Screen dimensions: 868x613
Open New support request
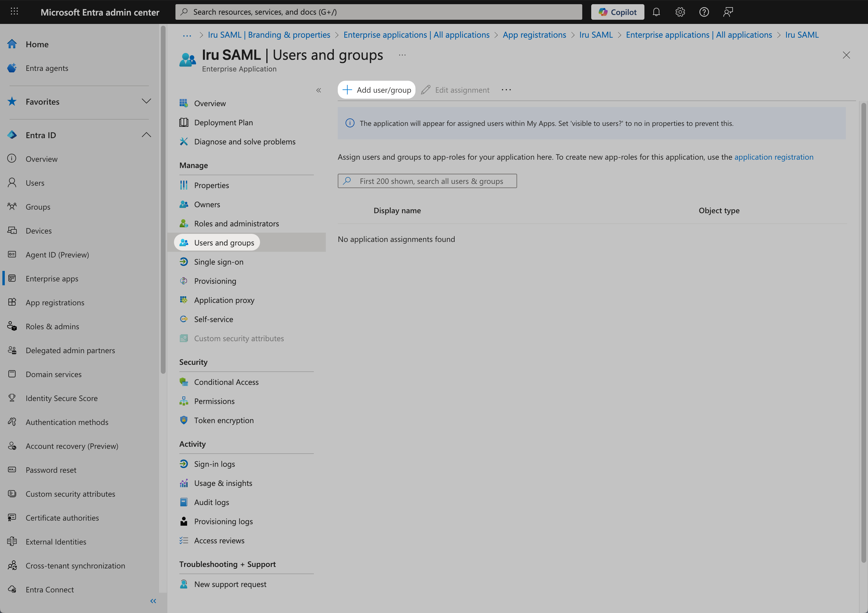point(230,584)
